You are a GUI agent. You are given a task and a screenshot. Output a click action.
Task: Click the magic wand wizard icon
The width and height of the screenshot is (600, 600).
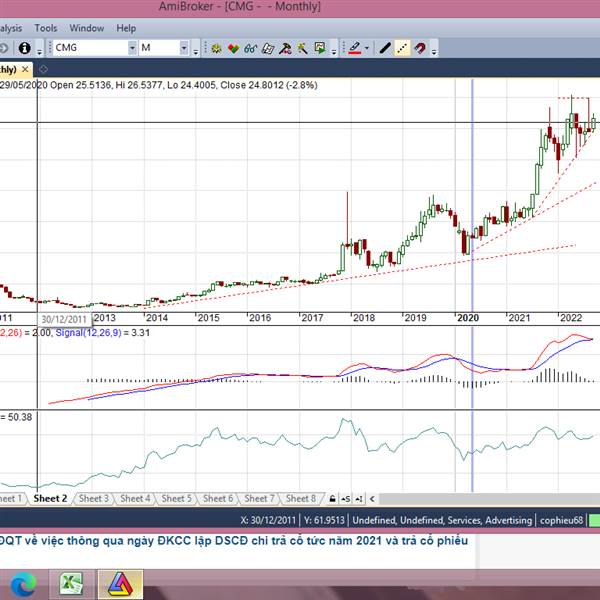point(302,48)
